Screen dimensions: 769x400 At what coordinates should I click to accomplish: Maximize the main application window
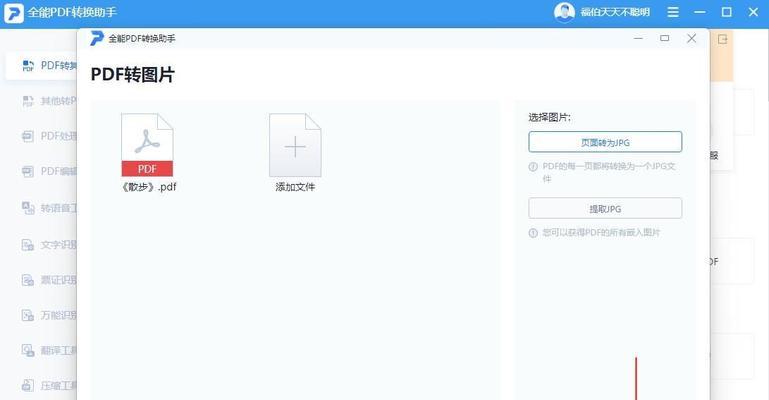click(727, 12)
